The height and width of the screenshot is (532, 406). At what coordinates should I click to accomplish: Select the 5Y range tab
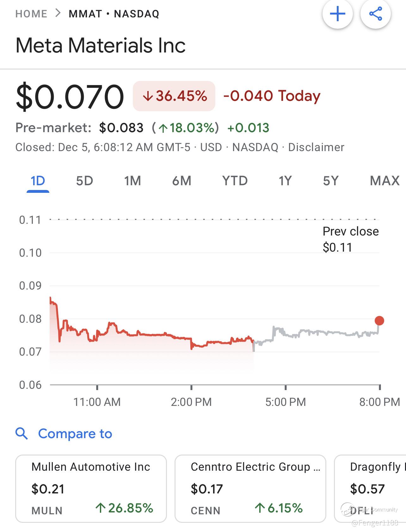[x=331, y=181]
